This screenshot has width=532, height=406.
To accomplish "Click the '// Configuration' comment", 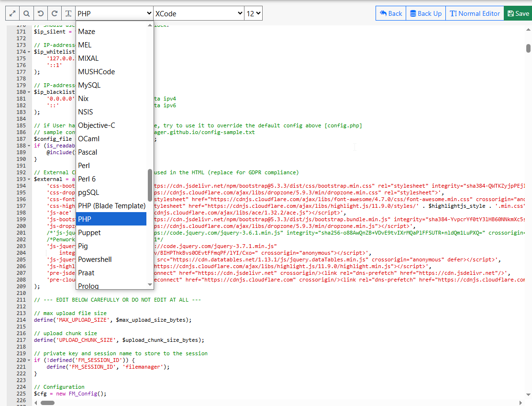I will 59,387.
